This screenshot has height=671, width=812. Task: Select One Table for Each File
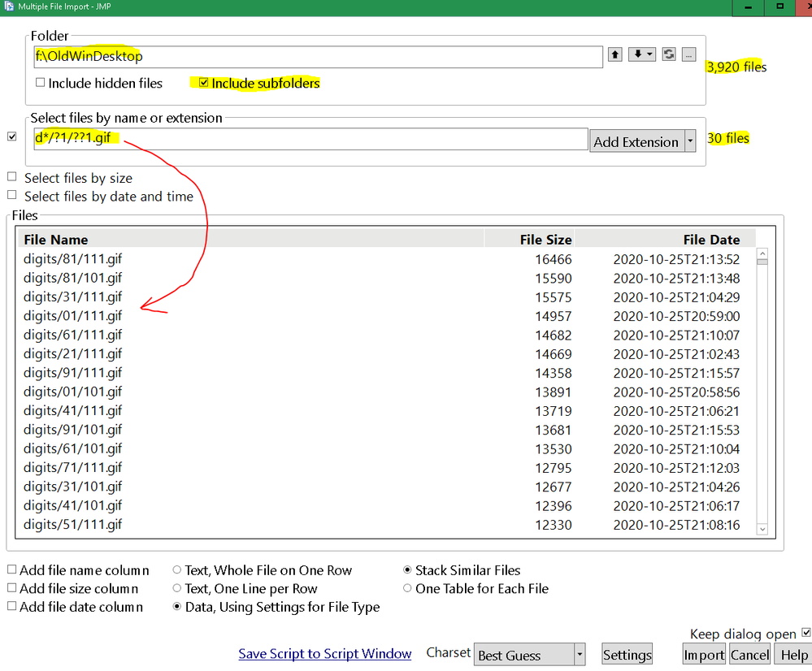(x=407, y=588)
